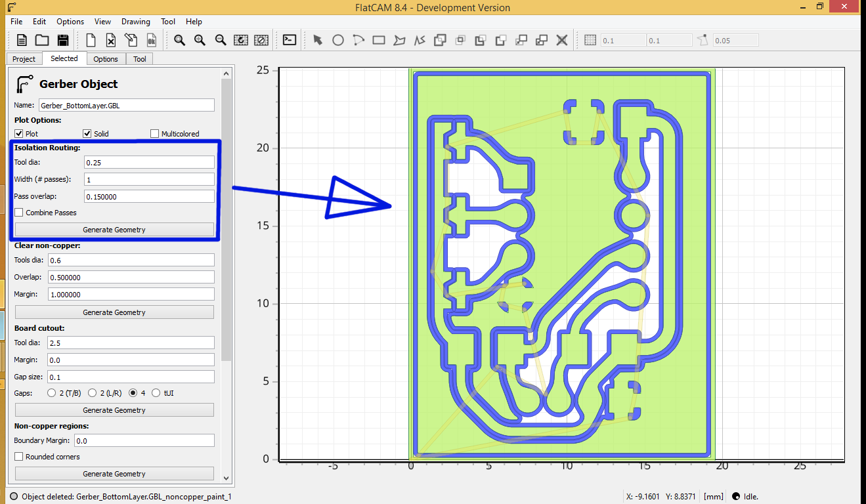This screenshot has height=504, width=866.
Task: Switch to the Project tab
Action: coord(24,59)
